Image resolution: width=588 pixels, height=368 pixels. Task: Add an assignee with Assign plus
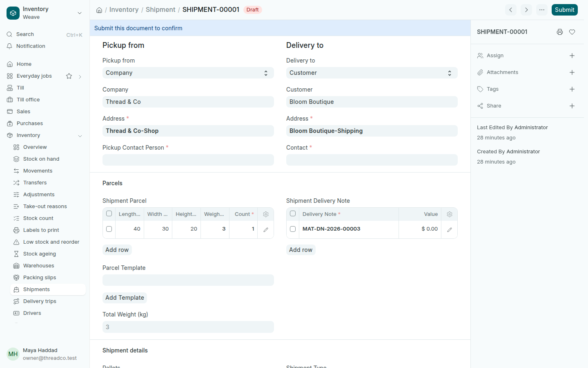[572, 56]
